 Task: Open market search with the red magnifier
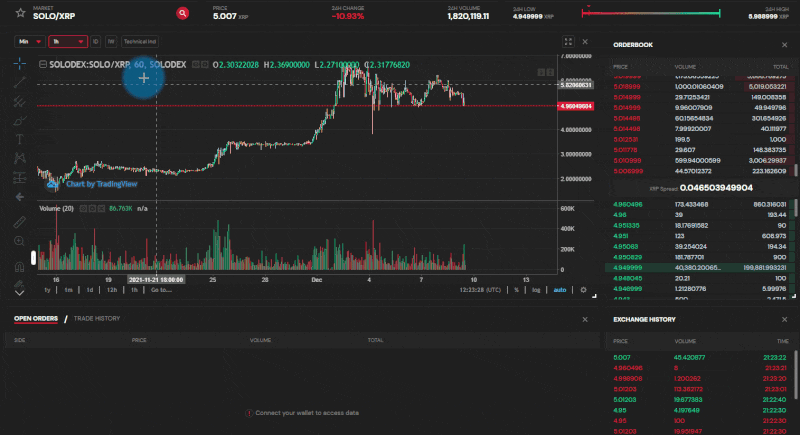coord(182,13)
